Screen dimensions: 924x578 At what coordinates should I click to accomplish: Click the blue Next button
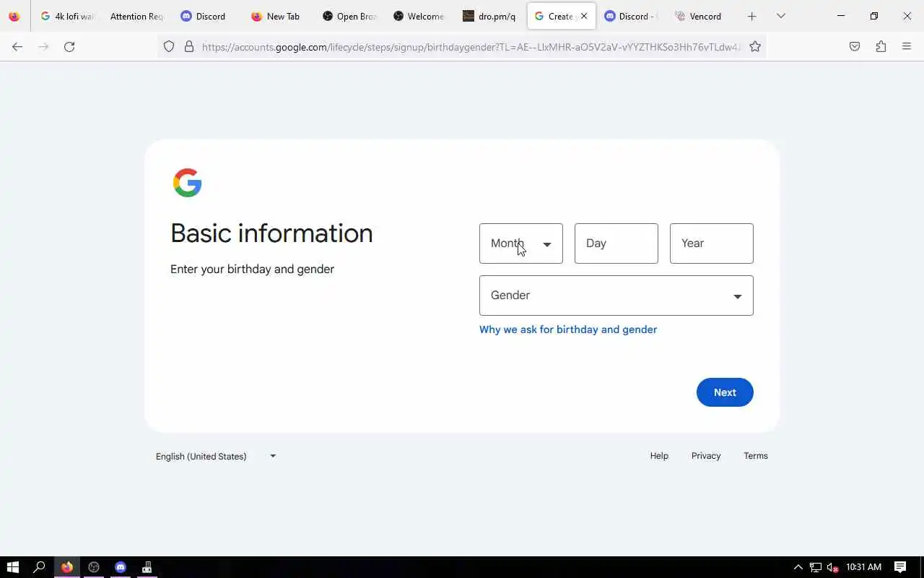725,392
